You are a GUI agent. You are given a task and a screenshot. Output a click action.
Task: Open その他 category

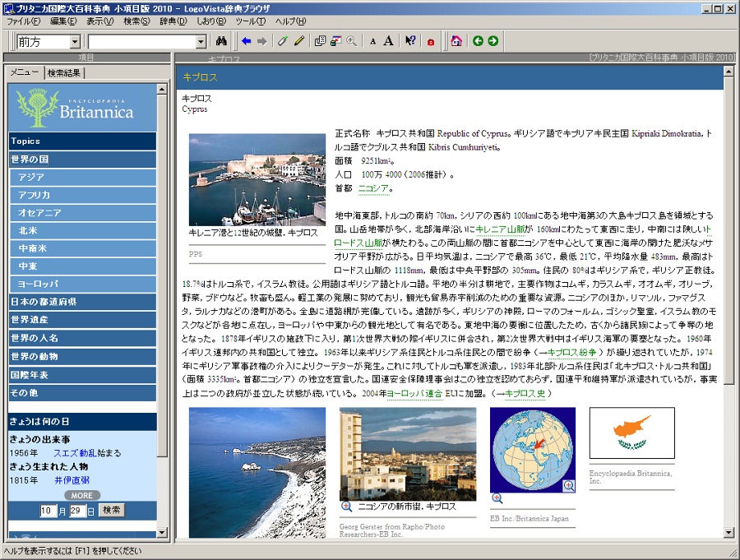(x=82, y=393)
